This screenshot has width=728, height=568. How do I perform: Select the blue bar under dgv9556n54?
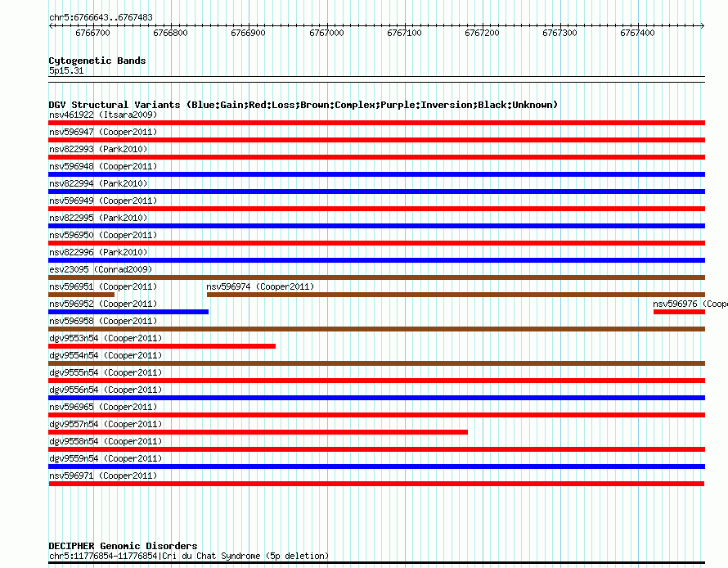(x=376, y=398)
